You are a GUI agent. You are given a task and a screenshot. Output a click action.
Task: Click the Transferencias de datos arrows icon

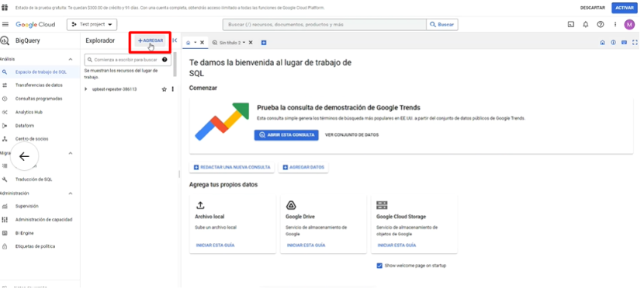(5, 85)
